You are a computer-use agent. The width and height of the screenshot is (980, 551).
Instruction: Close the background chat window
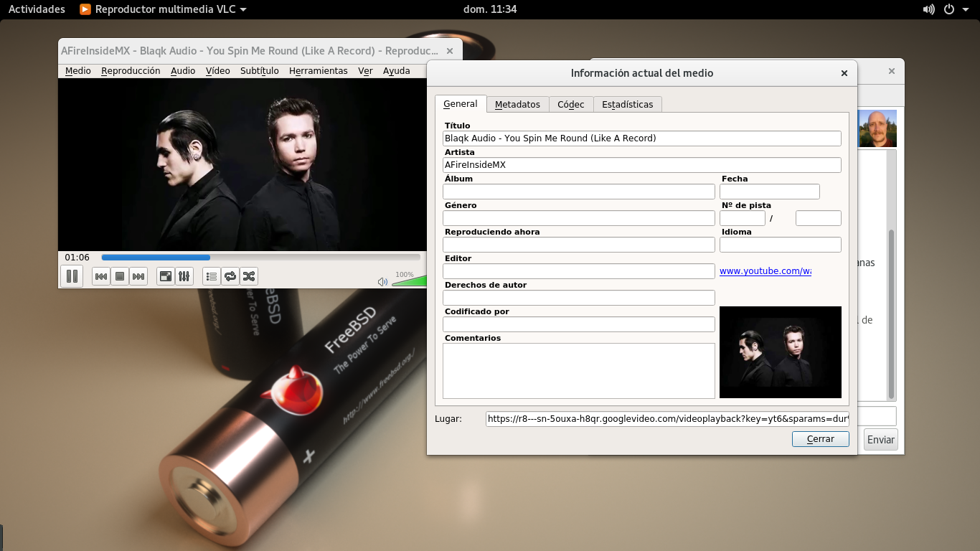pyautogui.click(x=892, y=71)
